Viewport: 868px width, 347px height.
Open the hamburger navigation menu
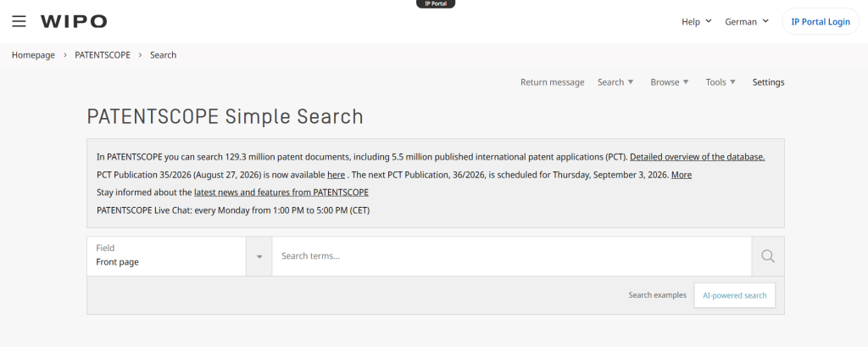[19, 21]
